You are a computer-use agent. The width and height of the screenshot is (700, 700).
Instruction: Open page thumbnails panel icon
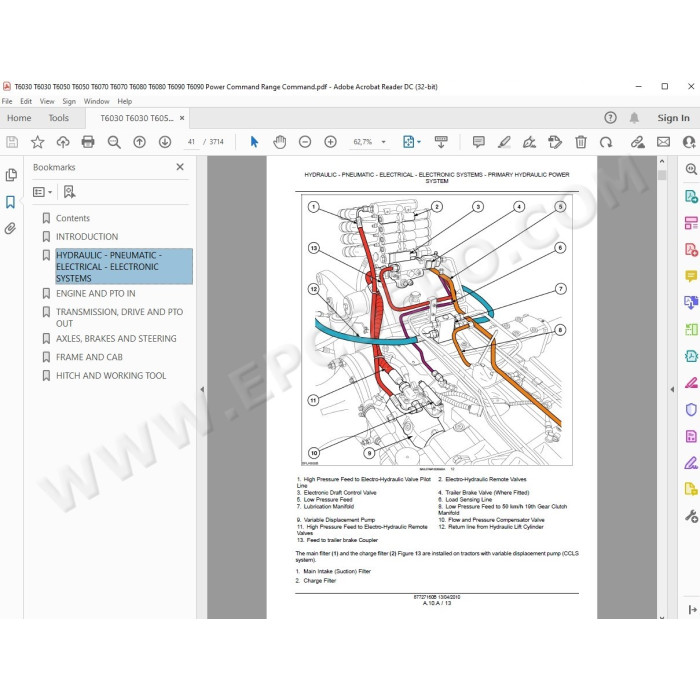11,175
